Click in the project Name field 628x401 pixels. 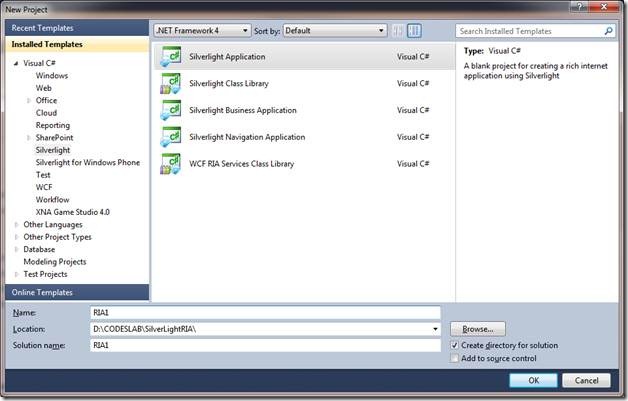click(x=264, y=312)
